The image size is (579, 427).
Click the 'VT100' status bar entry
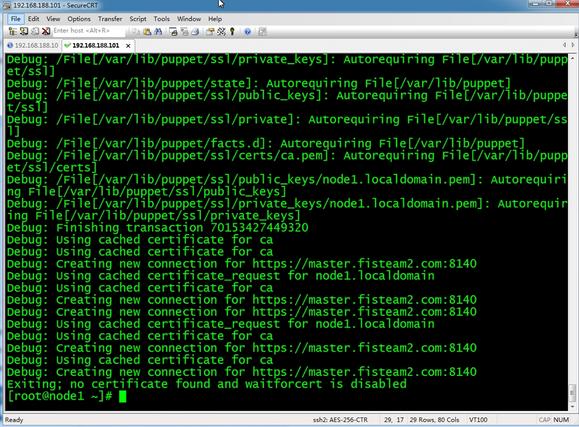coord(478,420)
